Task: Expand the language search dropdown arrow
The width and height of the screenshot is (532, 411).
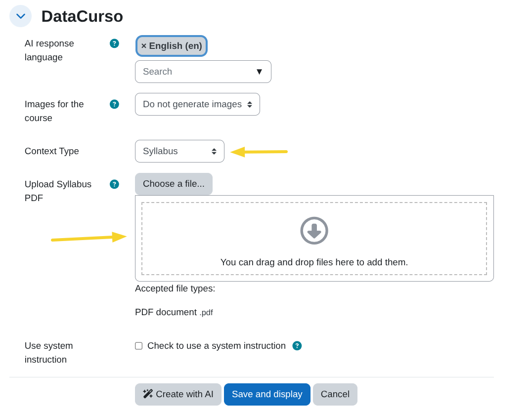Action: 259,72
